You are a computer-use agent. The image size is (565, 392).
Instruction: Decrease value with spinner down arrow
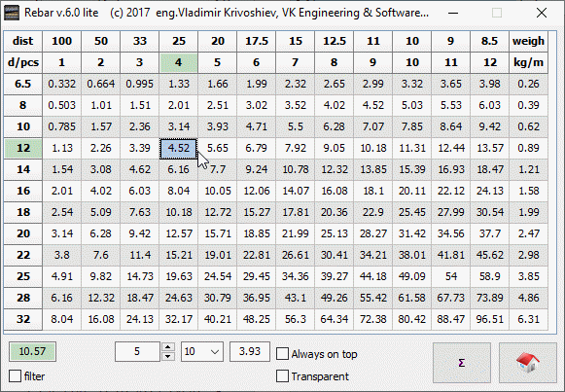(168, 356)
